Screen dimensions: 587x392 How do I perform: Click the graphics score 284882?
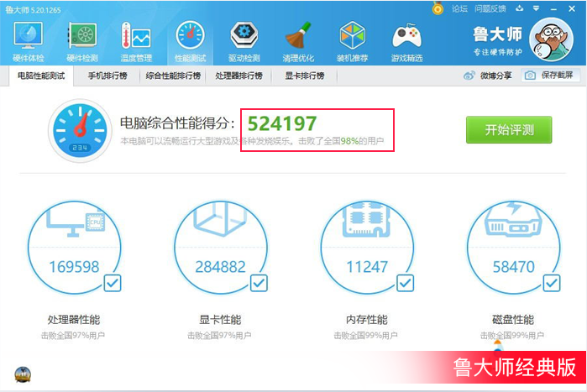point(221,267)
